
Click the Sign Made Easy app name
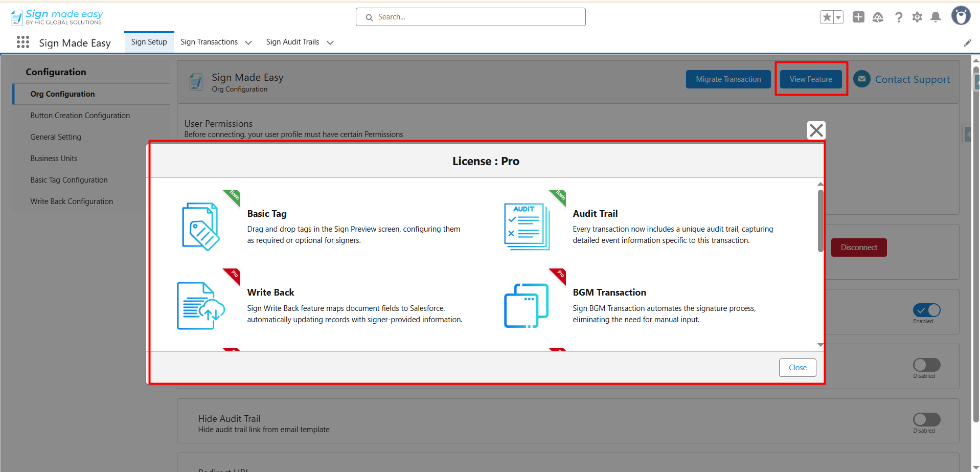(x=75, y=43)
